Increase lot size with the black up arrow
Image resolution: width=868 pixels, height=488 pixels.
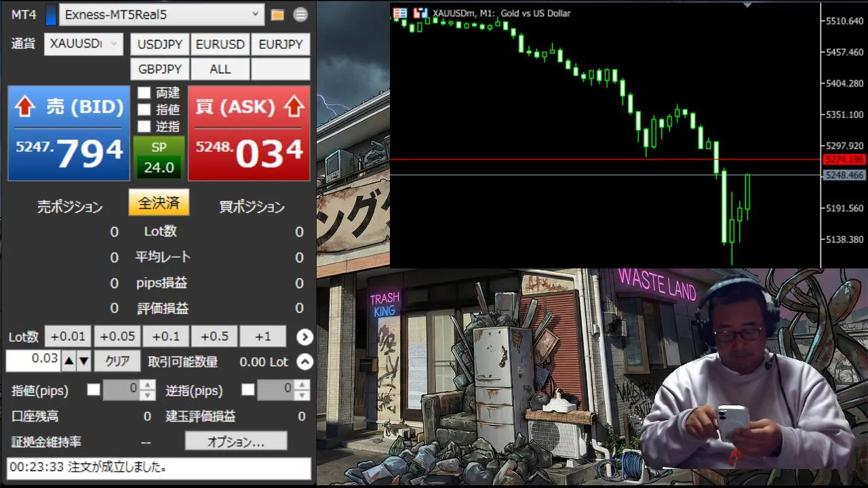[x=68, y=361]
